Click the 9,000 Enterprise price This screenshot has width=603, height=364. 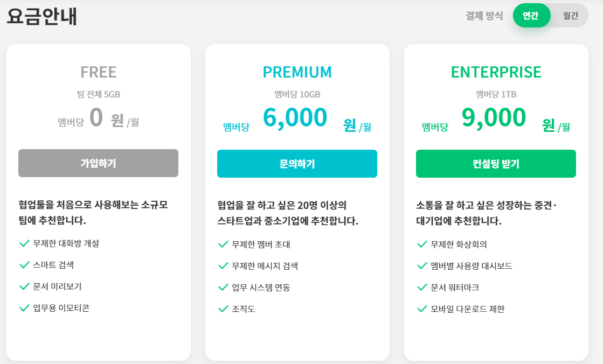coord(494,118)
